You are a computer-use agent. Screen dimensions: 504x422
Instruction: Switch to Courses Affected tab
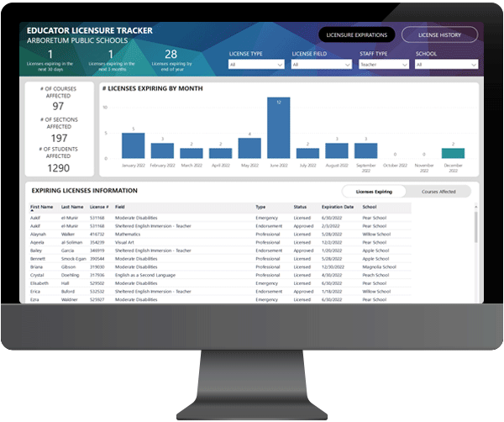pyautogui.click(x=438, y=192)
